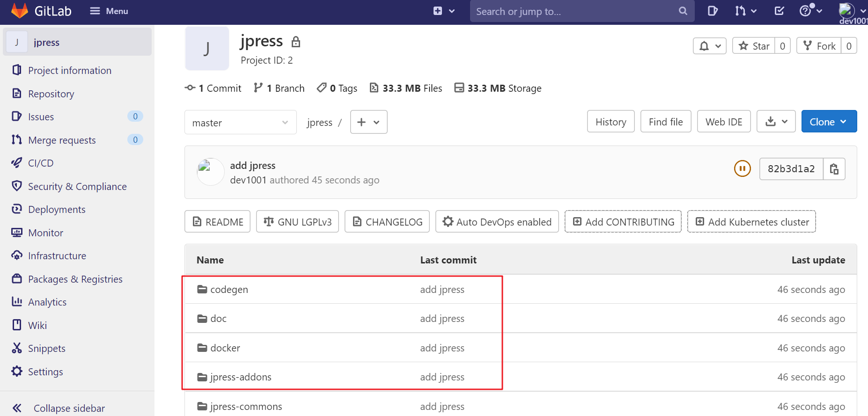Screen dimensions: 868x416
Task: Click Auto DevOps enabled button
Action: point(497,222)
